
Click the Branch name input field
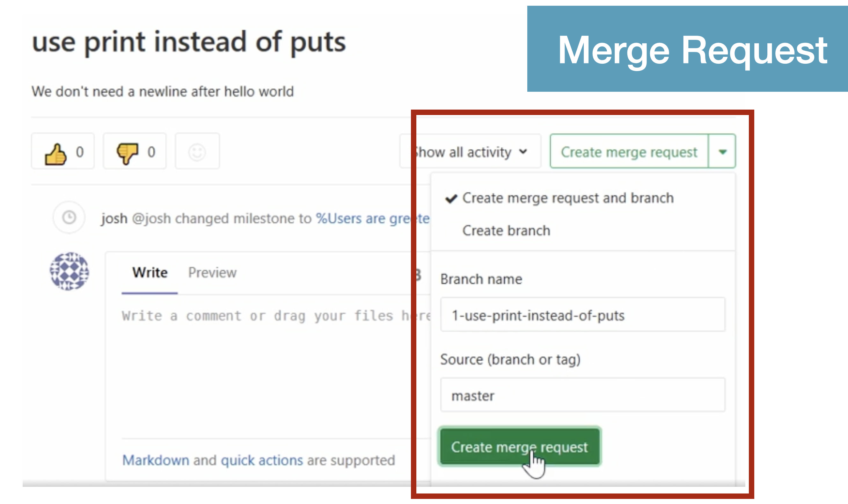[x=583, y=315]
